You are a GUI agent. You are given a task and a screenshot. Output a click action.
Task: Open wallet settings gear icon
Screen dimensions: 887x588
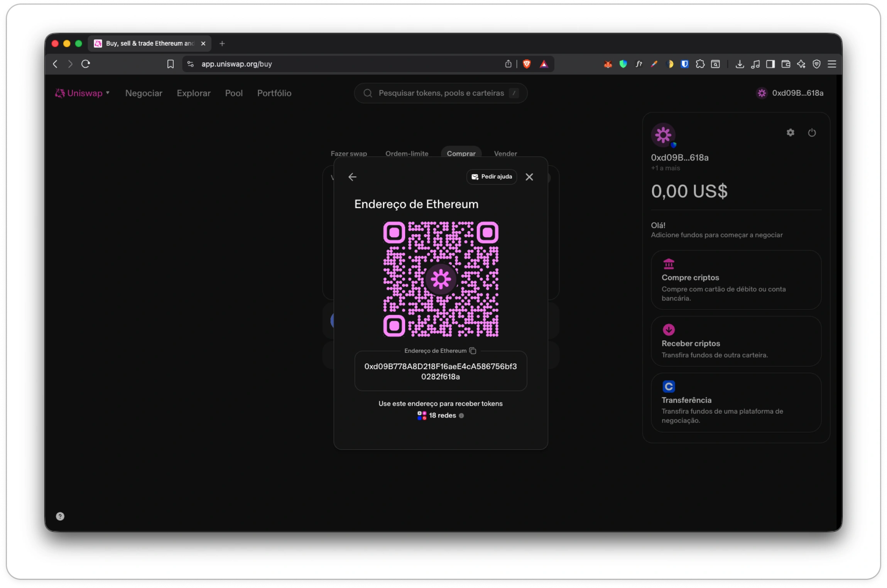click(x=790, y=133)
